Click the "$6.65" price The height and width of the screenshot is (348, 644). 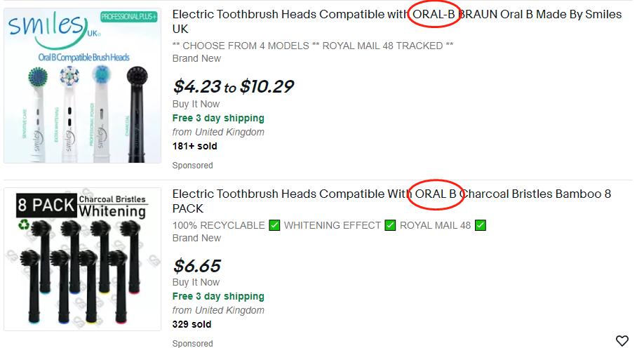[196, 266]
